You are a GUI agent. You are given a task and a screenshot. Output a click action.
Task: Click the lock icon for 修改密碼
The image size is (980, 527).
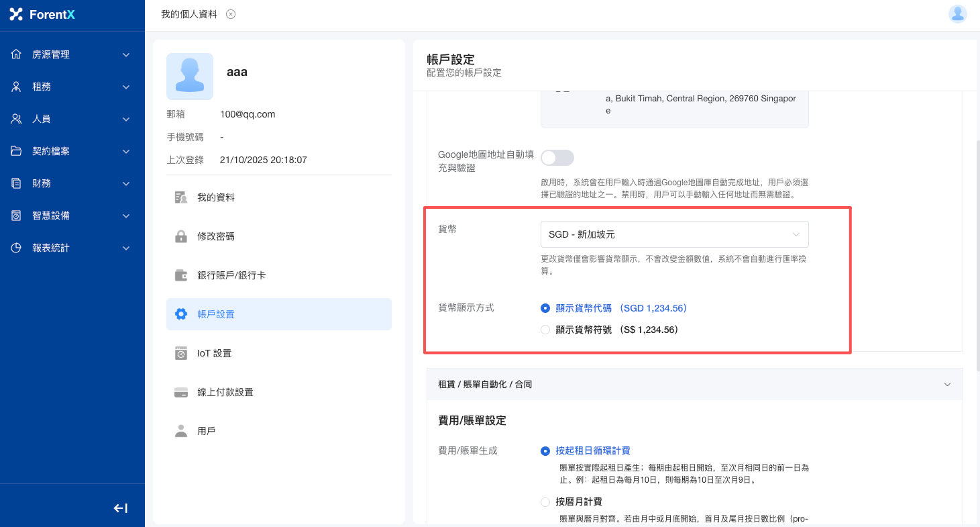coord(180,236)
